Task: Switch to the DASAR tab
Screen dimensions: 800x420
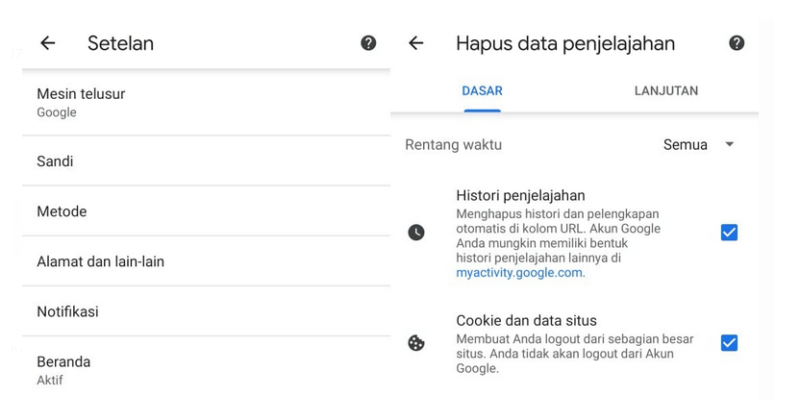Action: [x=482, y=91]
